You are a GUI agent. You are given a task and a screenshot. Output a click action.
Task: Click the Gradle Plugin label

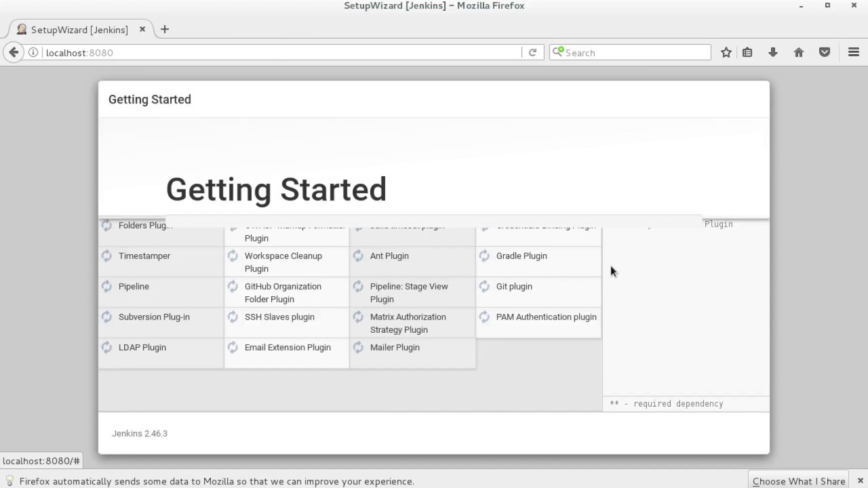(x=521, y=256)
